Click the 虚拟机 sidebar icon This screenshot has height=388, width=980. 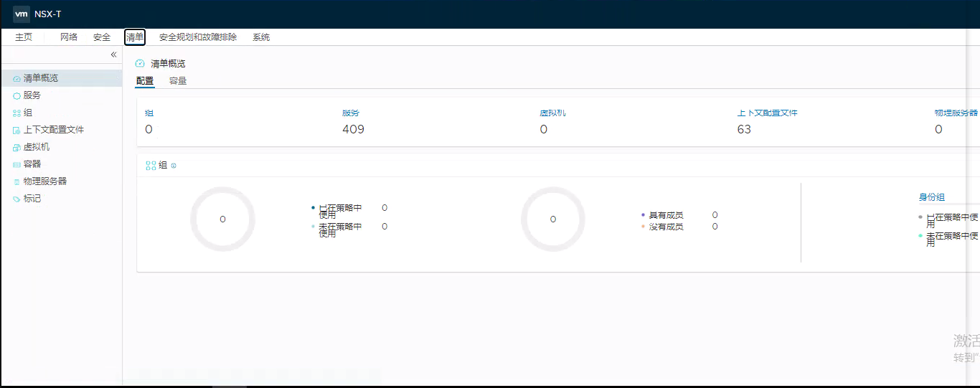pos(17,148)
